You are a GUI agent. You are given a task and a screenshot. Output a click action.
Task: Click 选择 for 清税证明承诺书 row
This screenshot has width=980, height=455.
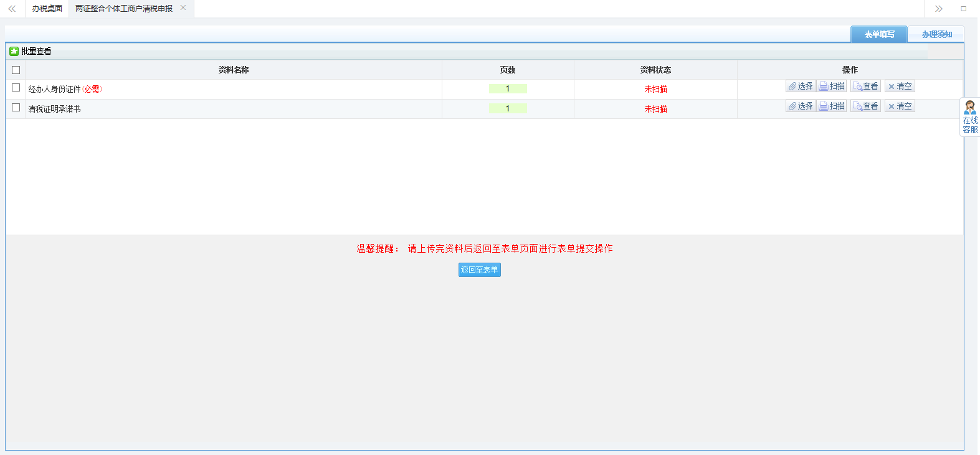pyautogui.click(x=801, y=106)
